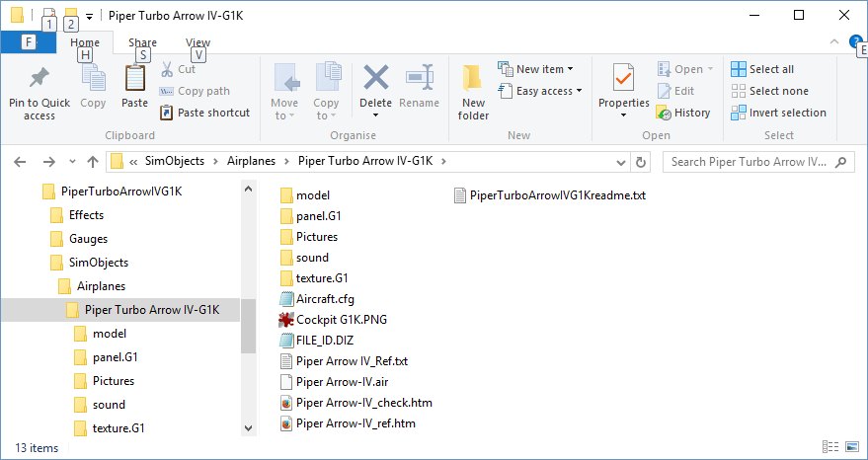The height and width of the screenshot is (460, 868).
Task: Select Pictures folder in file list
Action: pos(309,236)
